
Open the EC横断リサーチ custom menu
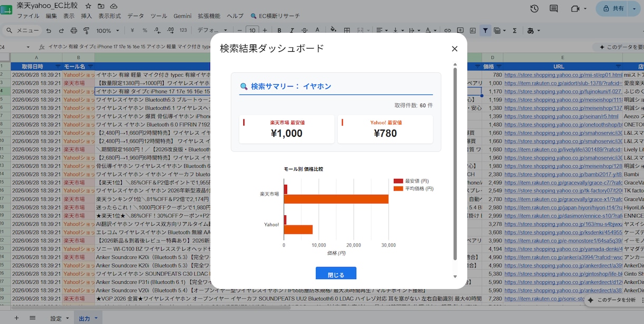click(x=275, y=16)
